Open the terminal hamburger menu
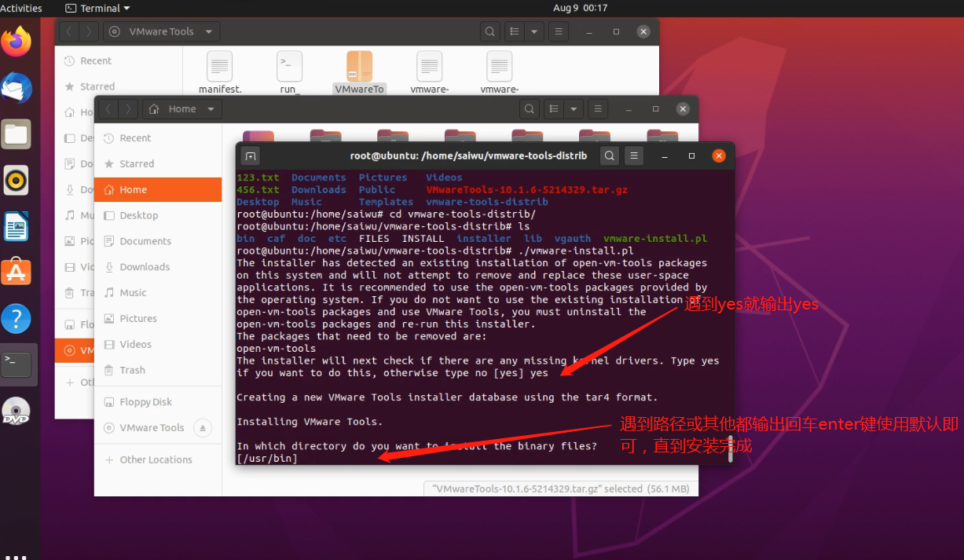Screen dimensions: 964x560 (635, 156)
